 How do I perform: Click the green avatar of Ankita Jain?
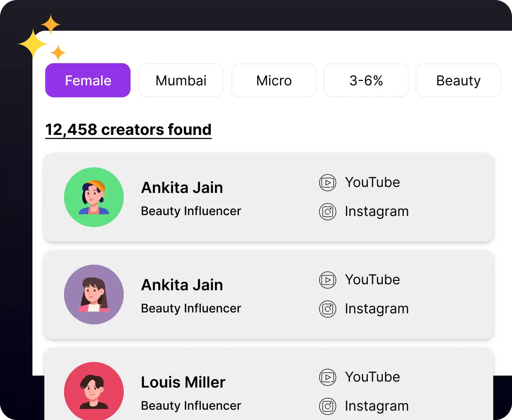tap(94, 197)
